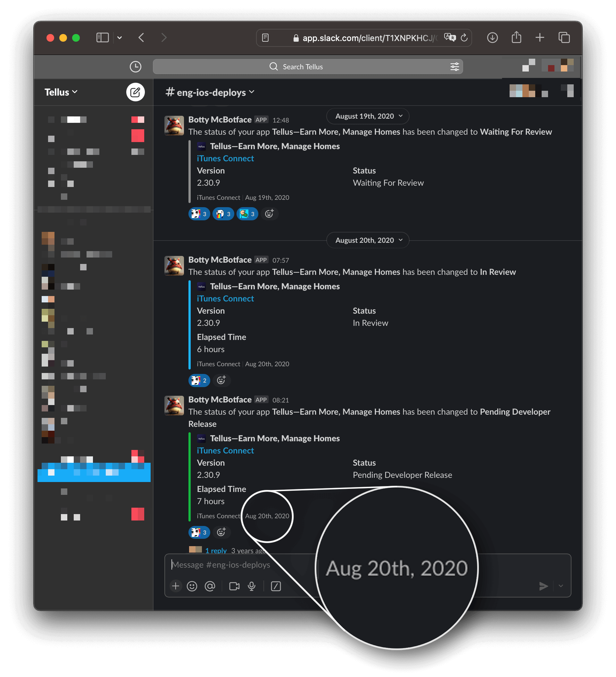Open send options chevron beside send button
Screen dimensions: 616x677
point(561,586)
